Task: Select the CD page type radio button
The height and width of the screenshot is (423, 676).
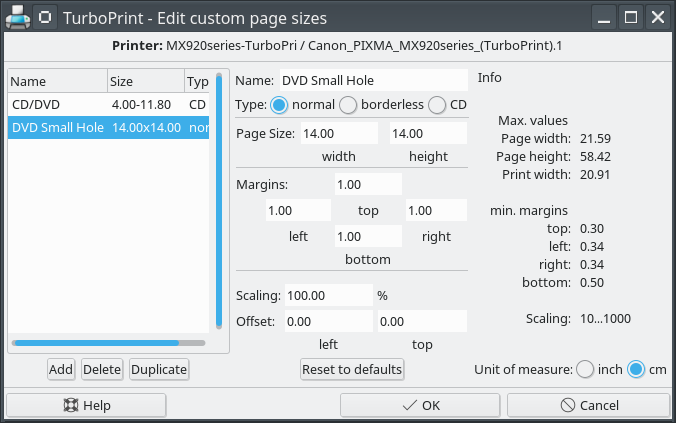Action: point(436,105)
